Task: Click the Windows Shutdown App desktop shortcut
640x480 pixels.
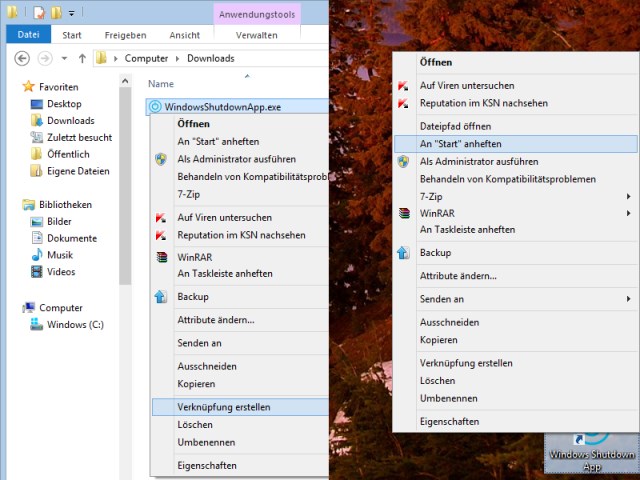Action: [x=592, y=452]
